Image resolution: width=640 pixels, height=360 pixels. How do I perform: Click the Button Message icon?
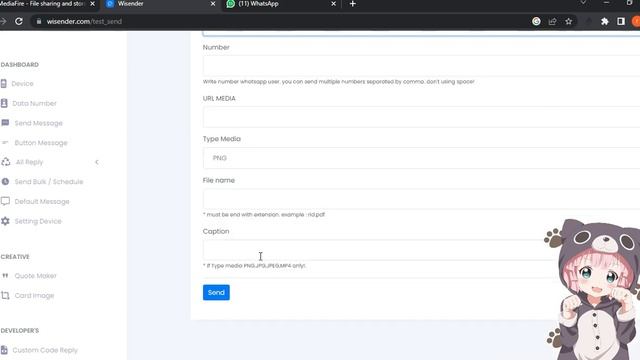(5, 142)
